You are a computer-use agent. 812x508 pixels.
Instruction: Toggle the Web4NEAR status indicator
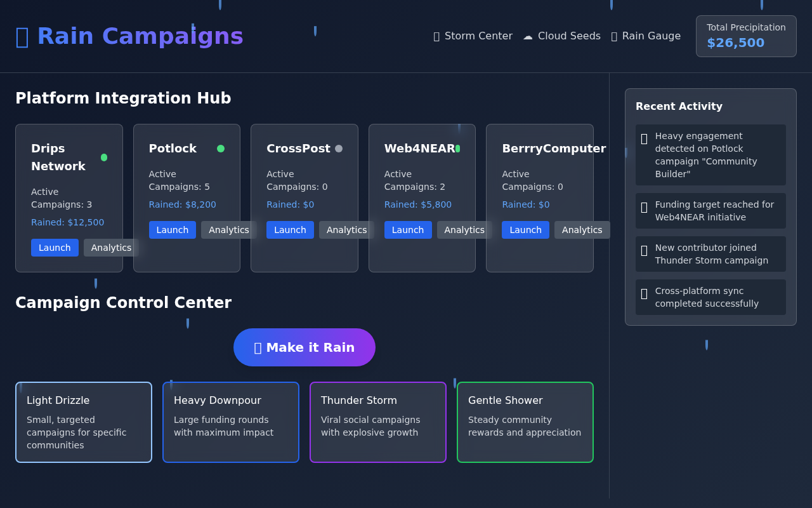[x=459, y=149]
